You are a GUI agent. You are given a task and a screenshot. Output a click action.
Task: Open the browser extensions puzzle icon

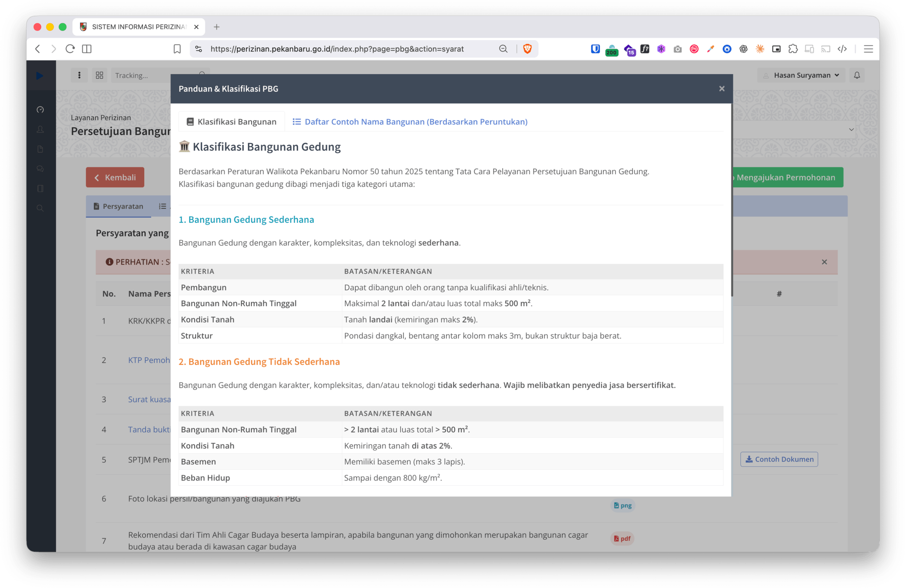(x=793, y=49)
